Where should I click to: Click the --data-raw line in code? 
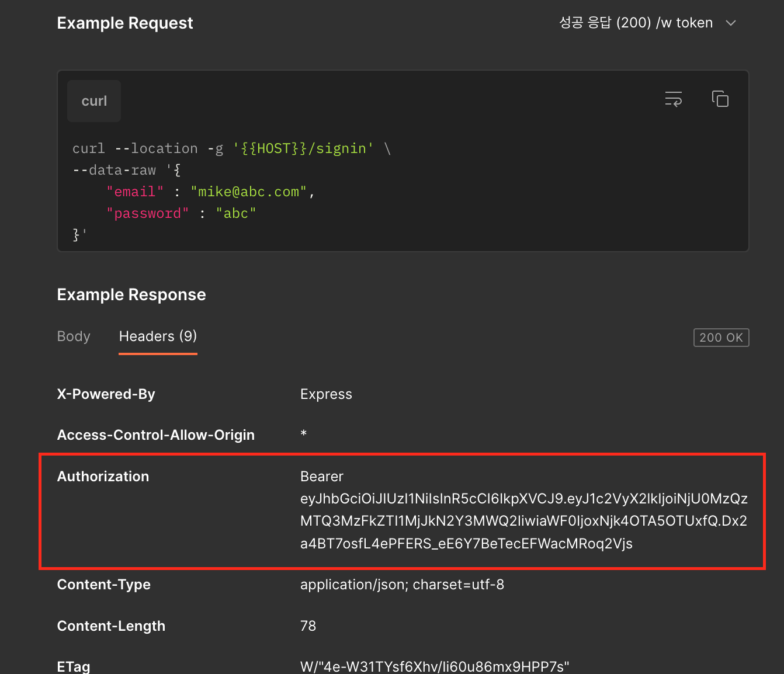(127, 171)
